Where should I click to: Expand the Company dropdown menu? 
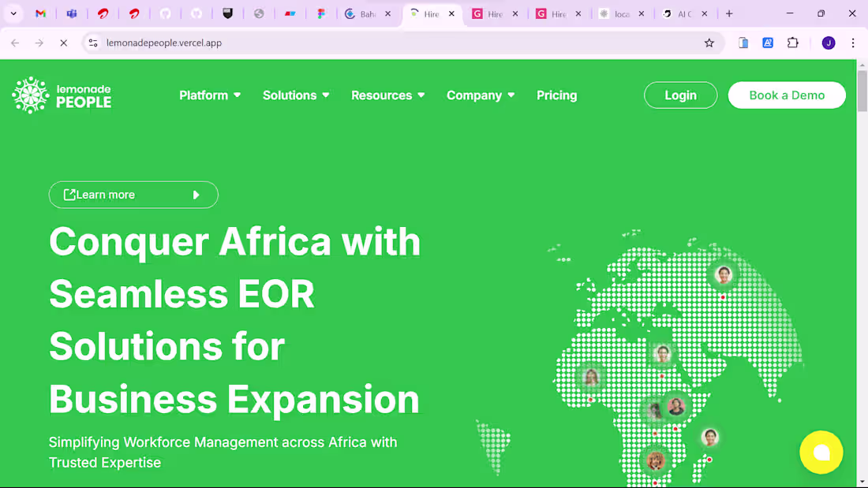[481, 95]
